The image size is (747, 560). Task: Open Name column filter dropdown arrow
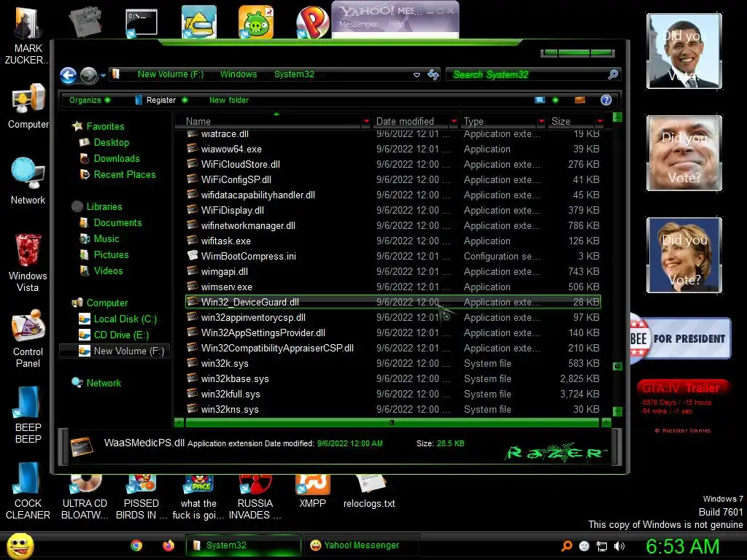[366, 122]
